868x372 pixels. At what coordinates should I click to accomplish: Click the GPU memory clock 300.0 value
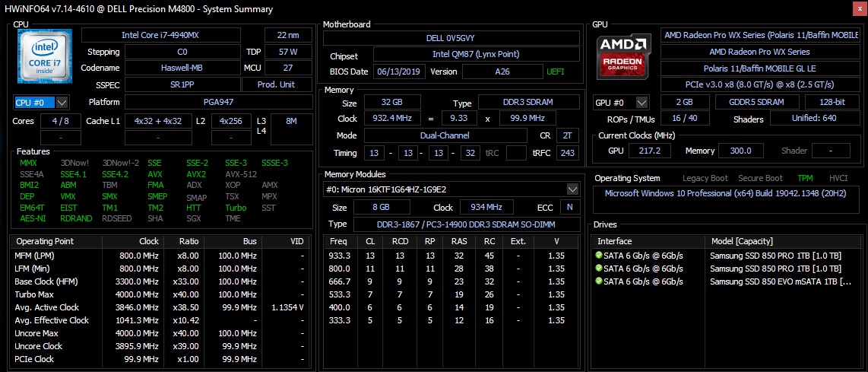[741, 151]
